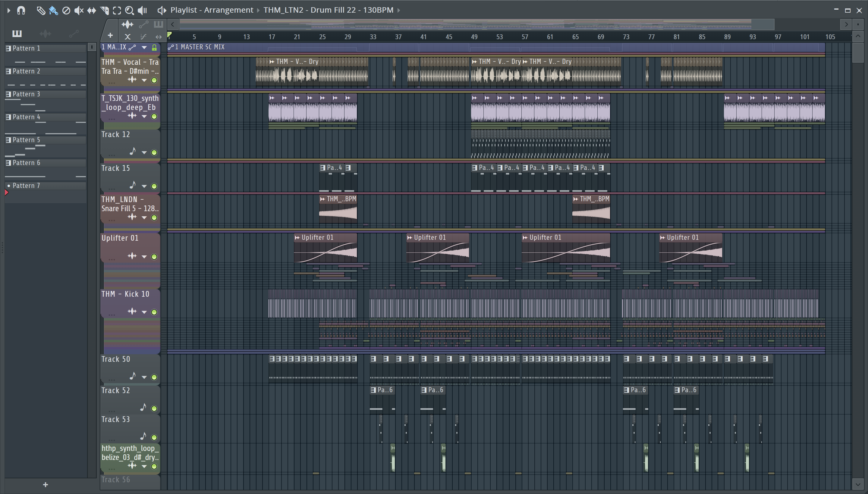Toggle audio clip focus waveform icon

point(127,24)
